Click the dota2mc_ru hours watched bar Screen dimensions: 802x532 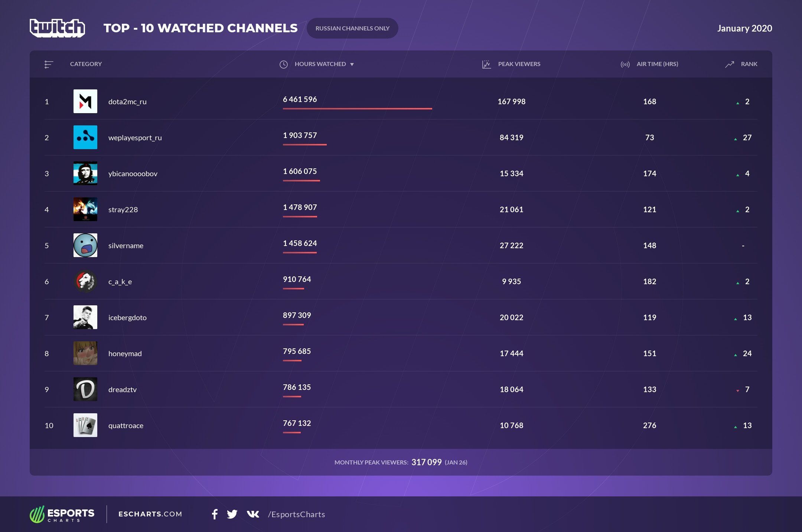tap(358, 109)
